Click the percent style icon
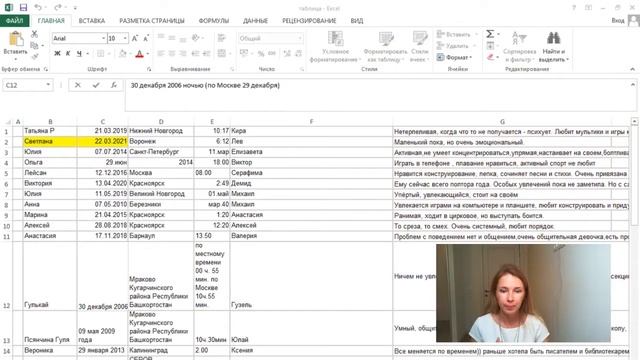 point(261,53)
